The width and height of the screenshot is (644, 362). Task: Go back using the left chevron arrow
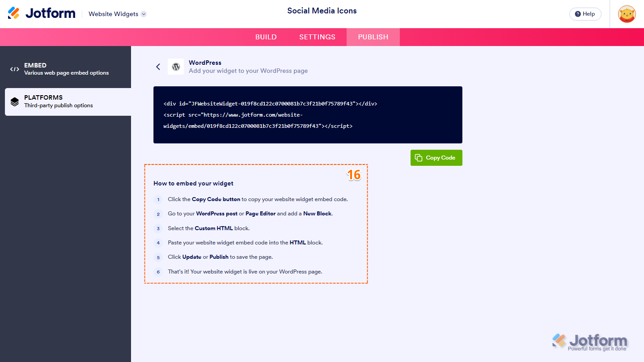click(x=158, y=67)
